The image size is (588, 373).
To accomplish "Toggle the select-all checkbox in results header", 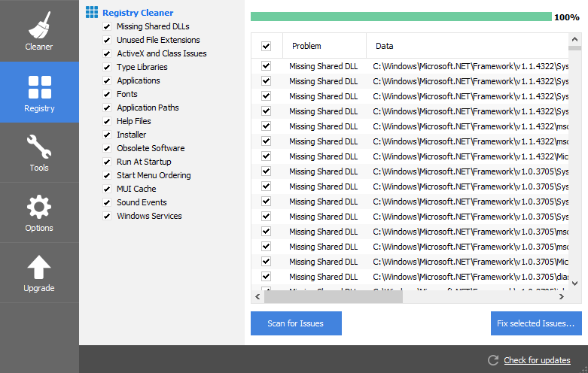I will tap(266, 46).
